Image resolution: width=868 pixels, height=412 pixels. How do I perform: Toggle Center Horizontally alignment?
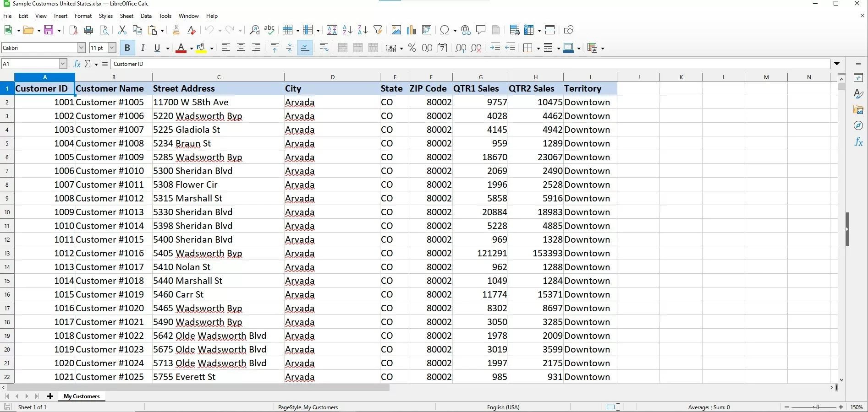(x=241, y=48)
